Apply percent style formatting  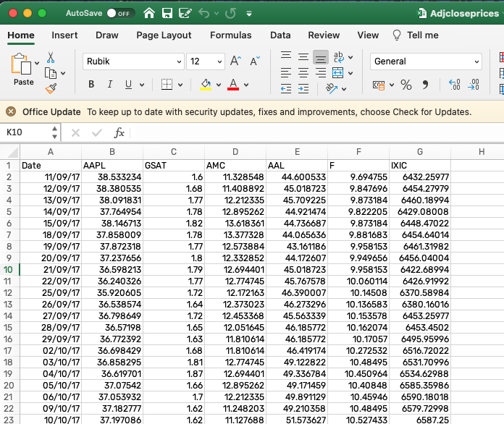(406, 85)
